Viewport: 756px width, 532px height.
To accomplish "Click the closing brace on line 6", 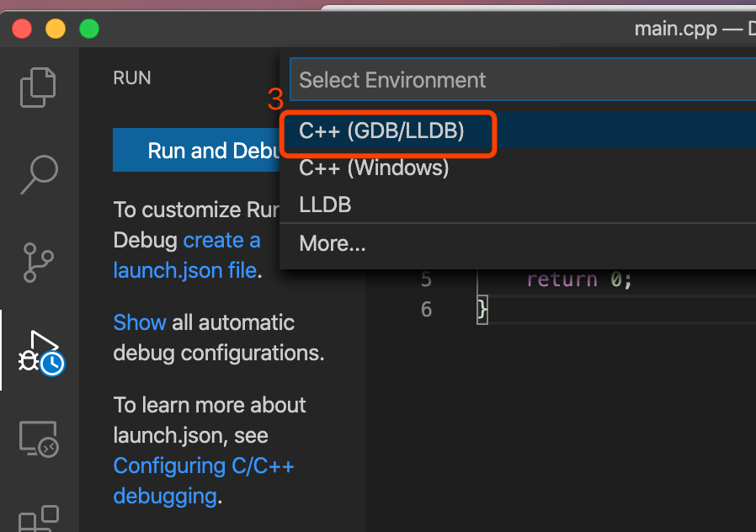I will tap(482, 310).
